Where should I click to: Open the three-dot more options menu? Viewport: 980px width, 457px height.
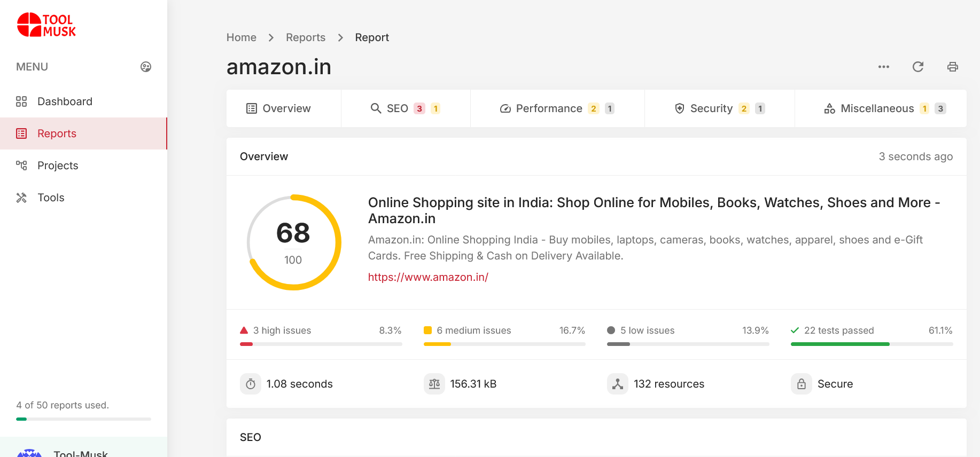[884, 67]
